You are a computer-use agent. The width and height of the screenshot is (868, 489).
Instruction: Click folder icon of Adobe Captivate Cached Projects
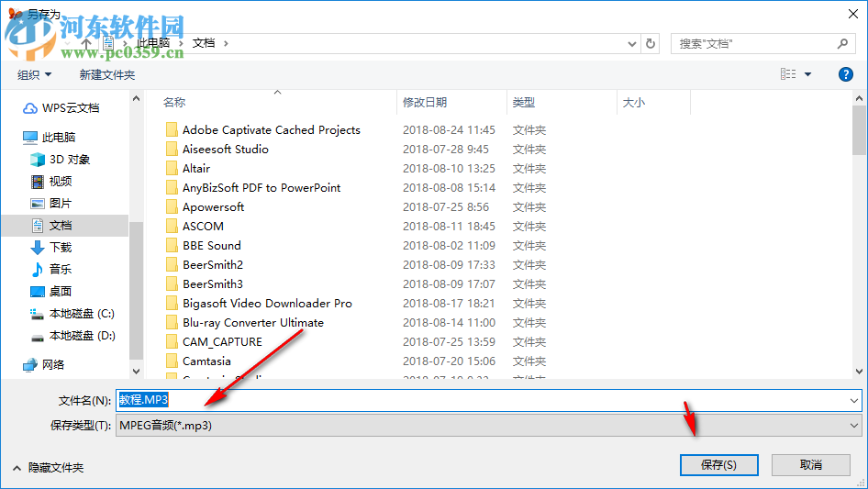tap(172, 129)
